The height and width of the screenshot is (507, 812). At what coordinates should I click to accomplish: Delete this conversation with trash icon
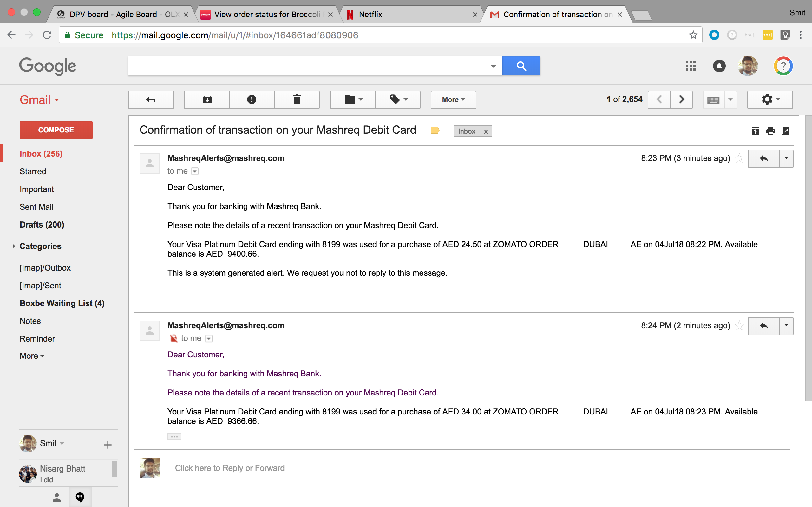(x=297, y=99)
